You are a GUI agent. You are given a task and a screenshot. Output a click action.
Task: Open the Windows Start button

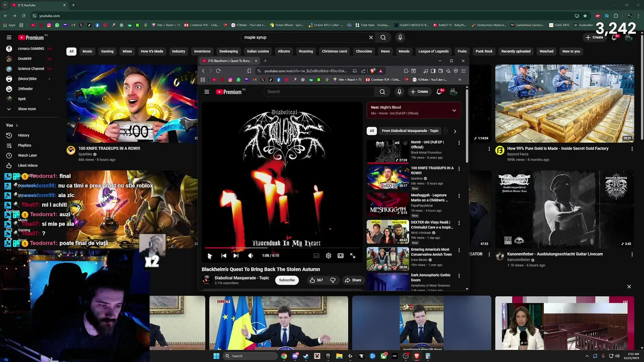216,356
